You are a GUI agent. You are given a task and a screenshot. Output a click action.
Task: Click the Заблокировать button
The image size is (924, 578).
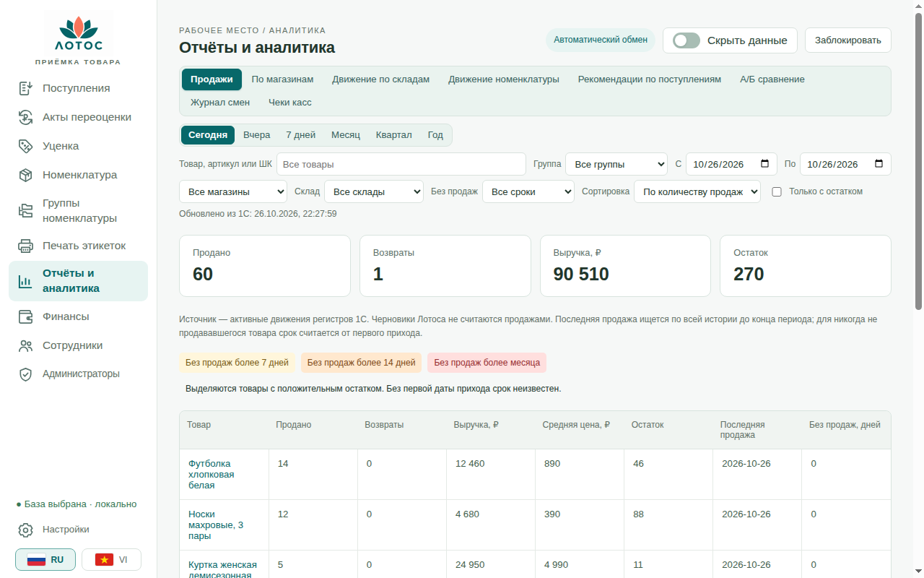pyautogui.click(x=848, y=40)
